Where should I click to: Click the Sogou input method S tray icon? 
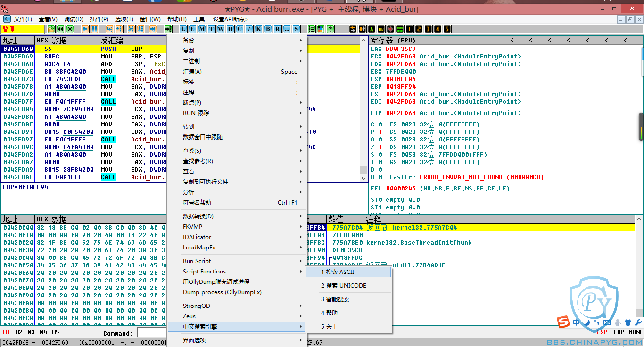pyautogui.click(x=563, y=322)
